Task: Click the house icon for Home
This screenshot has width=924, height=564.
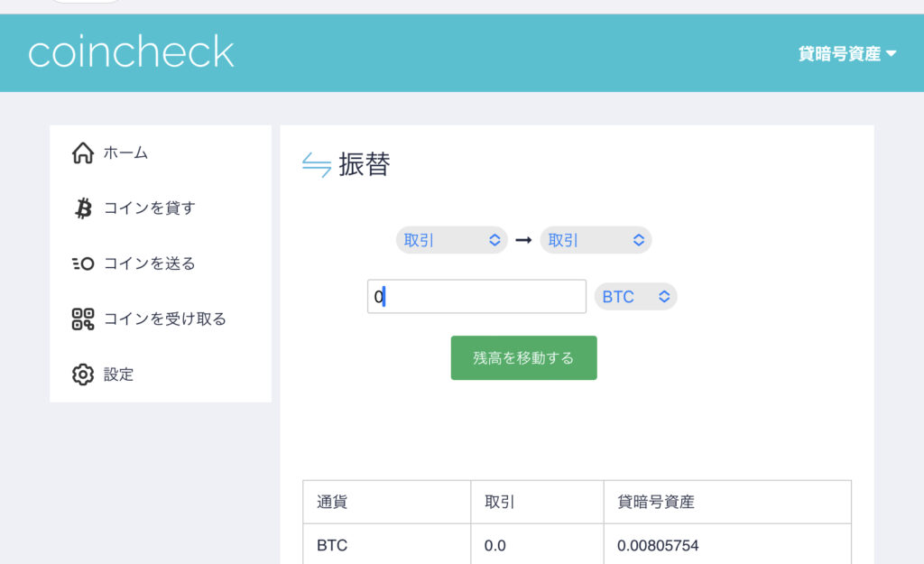Action: [82, 153]
